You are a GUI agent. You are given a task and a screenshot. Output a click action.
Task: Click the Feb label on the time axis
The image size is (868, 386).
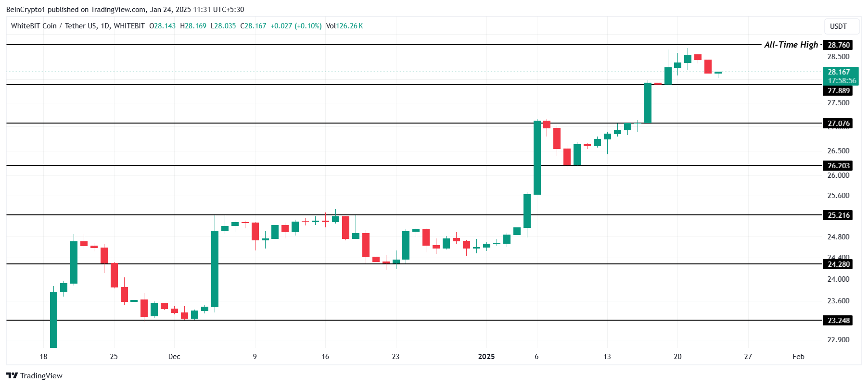tap(798, 356)
